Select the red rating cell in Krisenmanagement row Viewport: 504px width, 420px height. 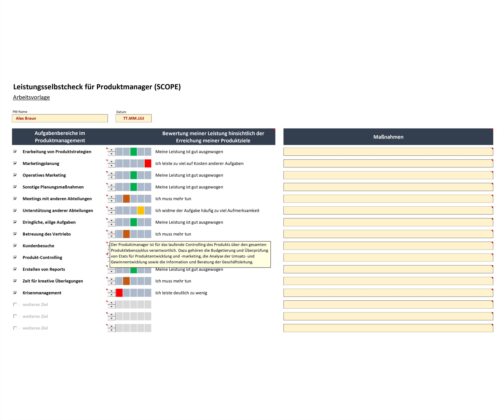coord(119,293)
